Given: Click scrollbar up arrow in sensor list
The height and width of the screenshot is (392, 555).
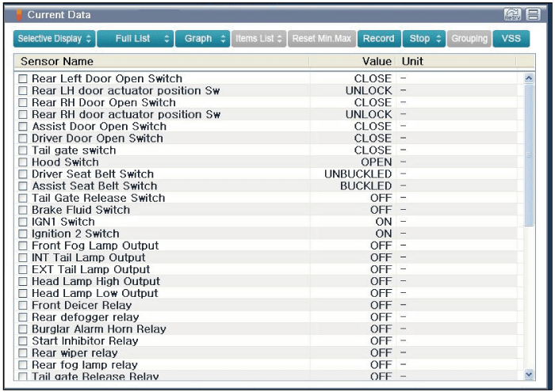Looking at the screenshot, I should coord(529,78).
